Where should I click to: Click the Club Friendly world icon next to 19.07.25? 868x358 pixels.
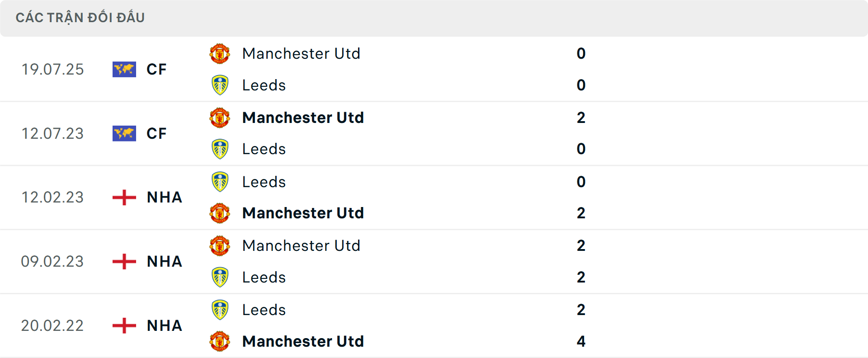(x=124, y=69)
